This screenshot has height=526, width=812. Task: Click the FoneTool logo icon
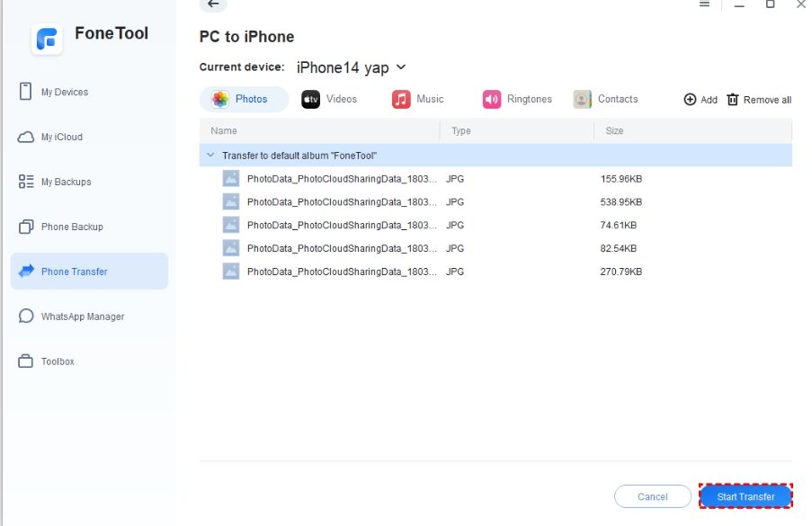[47, 38]
